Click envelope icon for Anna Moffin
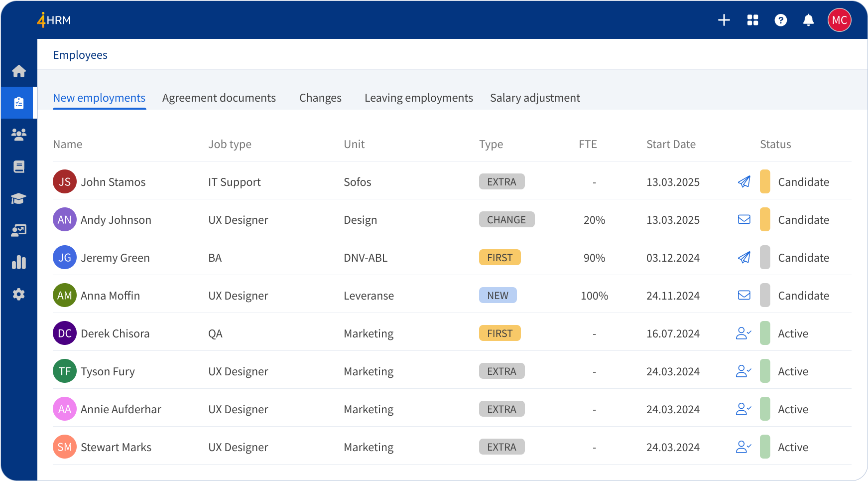The width and height of the screenshot is (868, 481). pyautogui.click(x=744, y=295)
